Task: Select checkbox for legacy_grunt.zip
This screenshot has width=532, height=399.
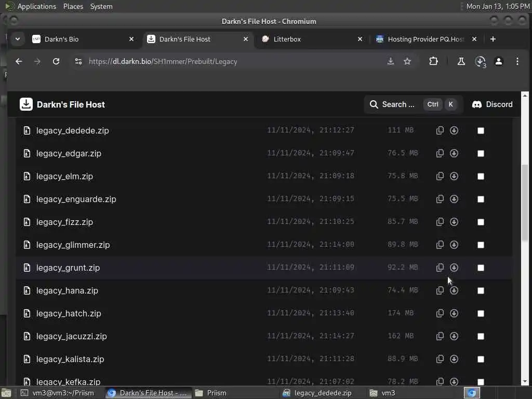Action: point(481,268)
